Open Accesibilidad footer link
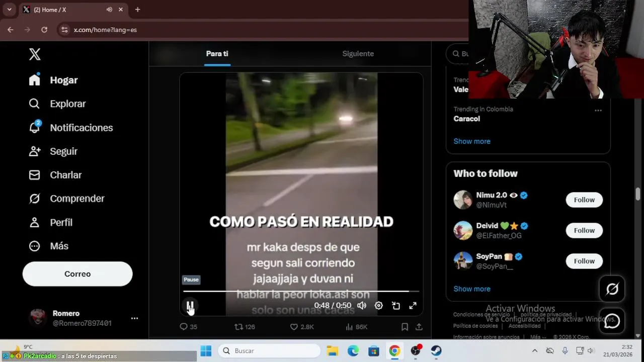The image size is (644, 362). [x=524, y=326]
